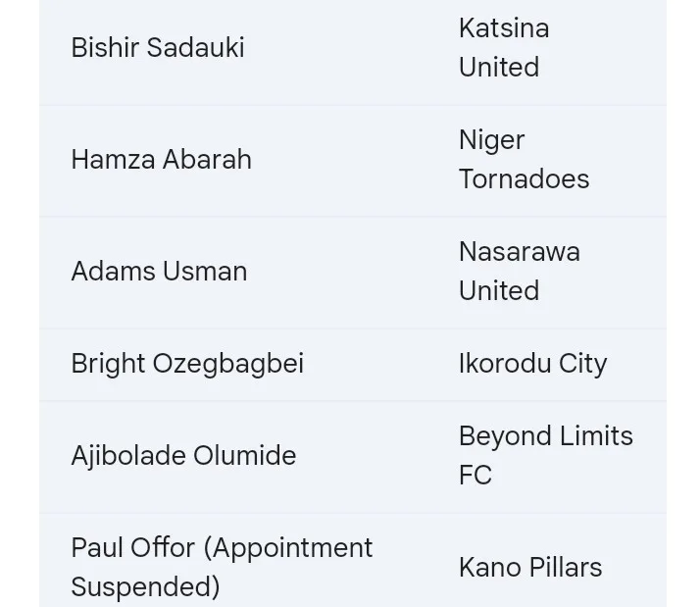
Task: Click the letters FC below Beyond Limits
Action: pos(475,476)
